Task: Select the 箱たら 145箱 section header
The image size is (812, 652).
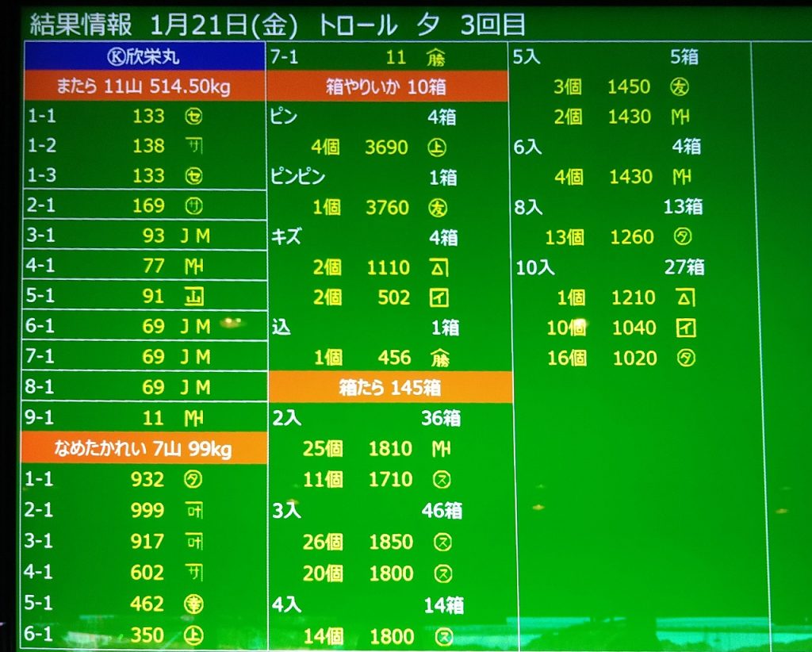Action: pos(390,388)
